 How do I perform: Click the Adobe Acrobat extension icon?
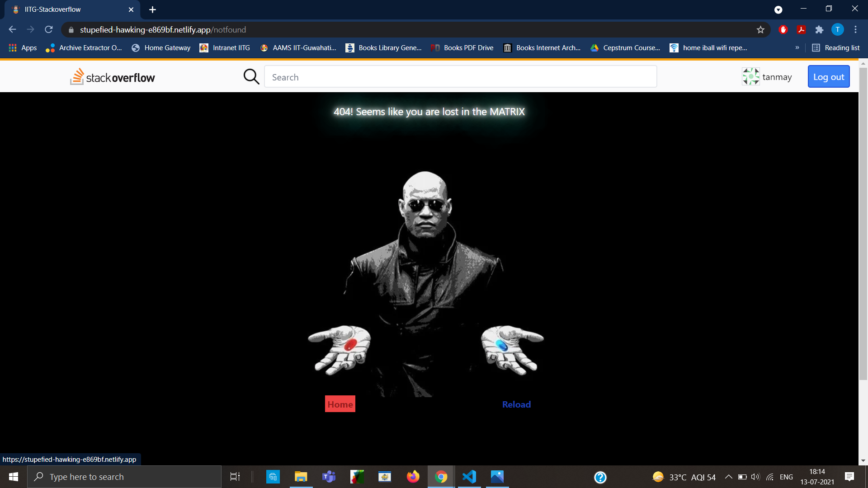coord(801,30)
